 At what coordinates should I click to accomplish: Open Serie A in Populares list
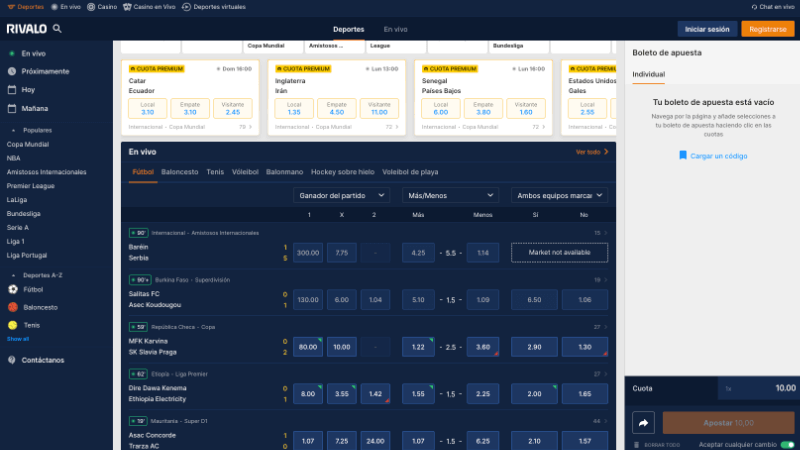point(18,228)
